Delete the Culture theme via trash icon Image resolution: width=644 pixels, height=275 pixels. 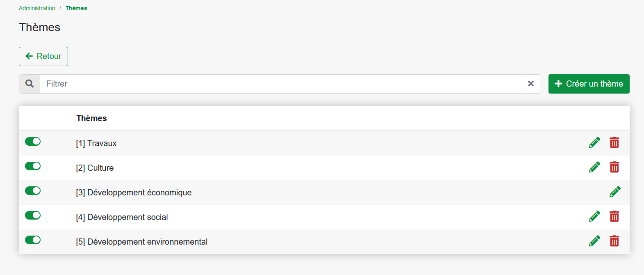point(614,167)
